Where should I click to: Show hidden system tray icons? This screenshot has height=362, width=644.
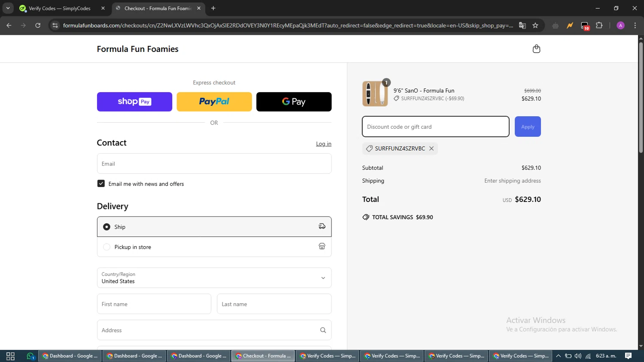[x=558, y=356]
